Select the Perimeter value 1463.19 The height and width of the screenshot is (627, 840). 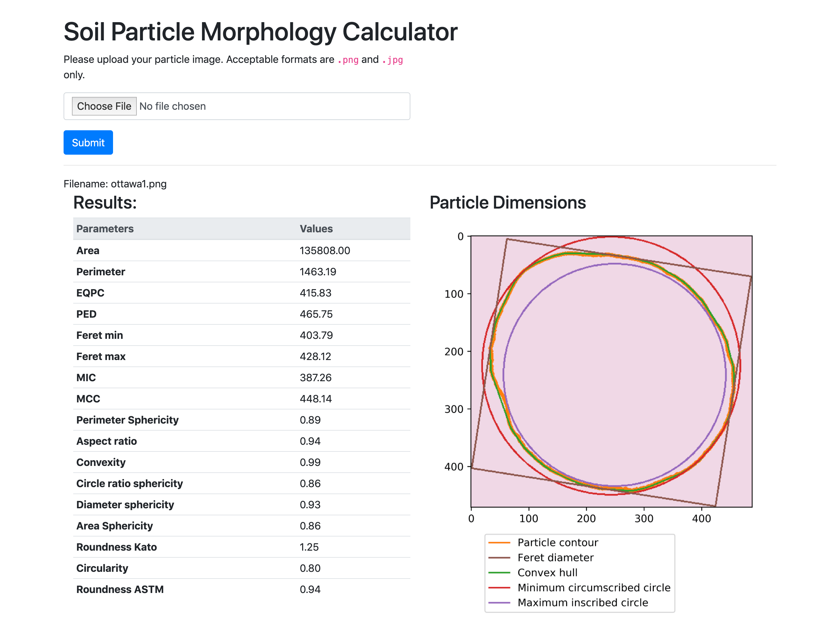pyautogui.click(x=318, y=272)
